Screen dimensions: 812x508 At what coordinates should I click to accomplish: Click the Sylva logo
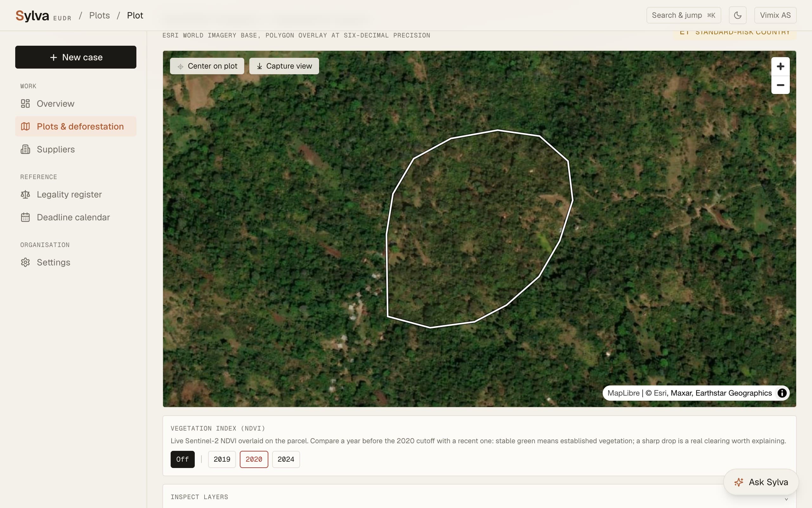(32, 16)
